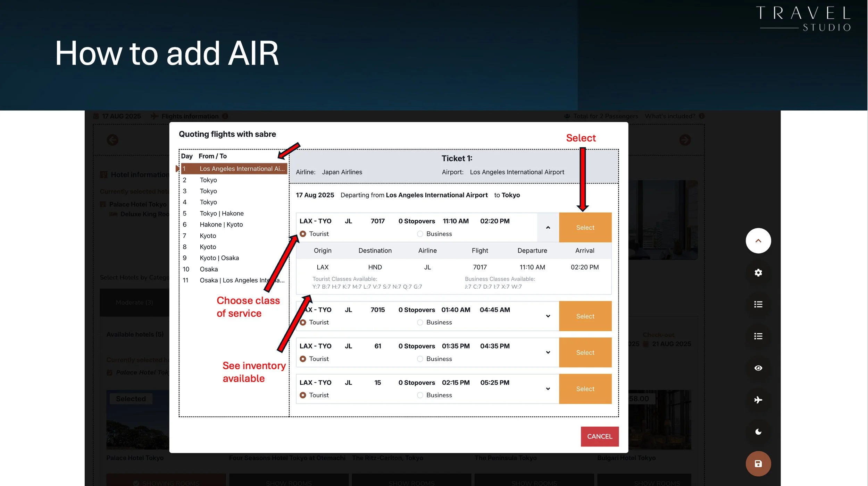Select Business class for flight JL 7017
Screen dimensions: 868x486
click(420, 234)
